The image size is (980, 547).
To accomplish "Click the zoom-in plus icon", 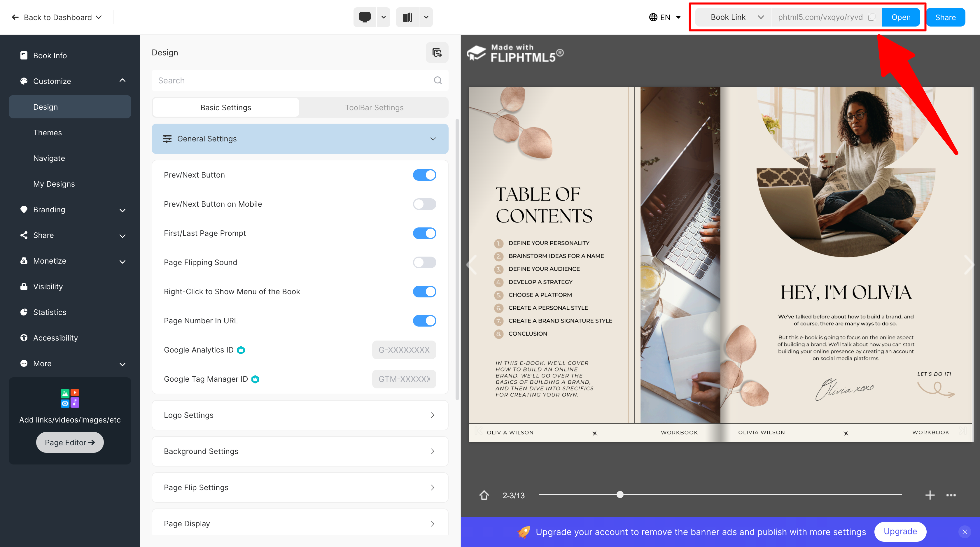I will click(x=930, y=495).
